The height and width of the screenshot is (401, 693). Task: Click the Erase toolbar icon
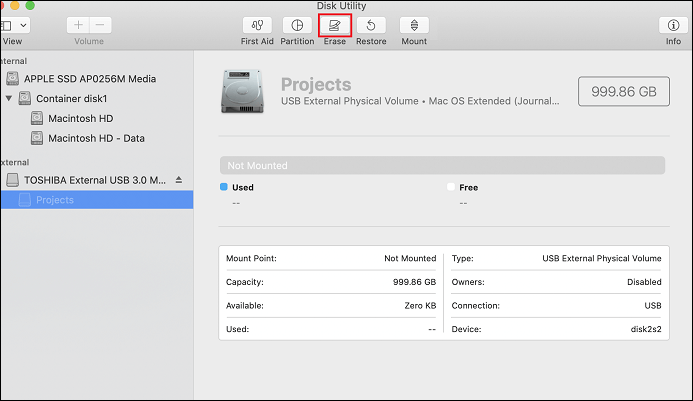point(334,25)
